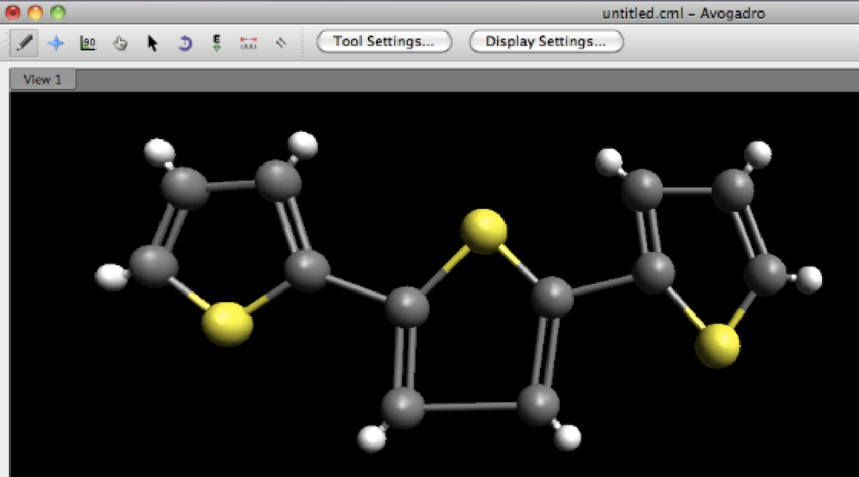Click the central ring's bottom-left hydrogen atom
Screen dimensions: 859x477
click(x=373, y=437)
